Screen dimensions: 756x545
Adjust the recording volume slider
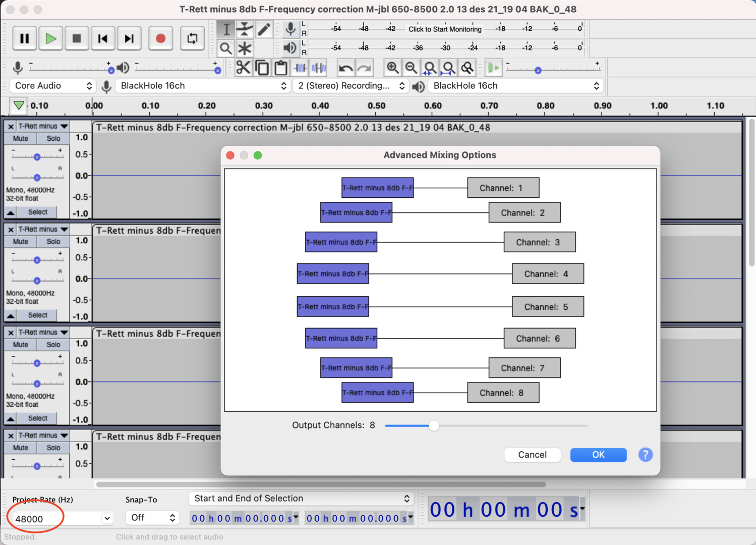click(111, 70)
